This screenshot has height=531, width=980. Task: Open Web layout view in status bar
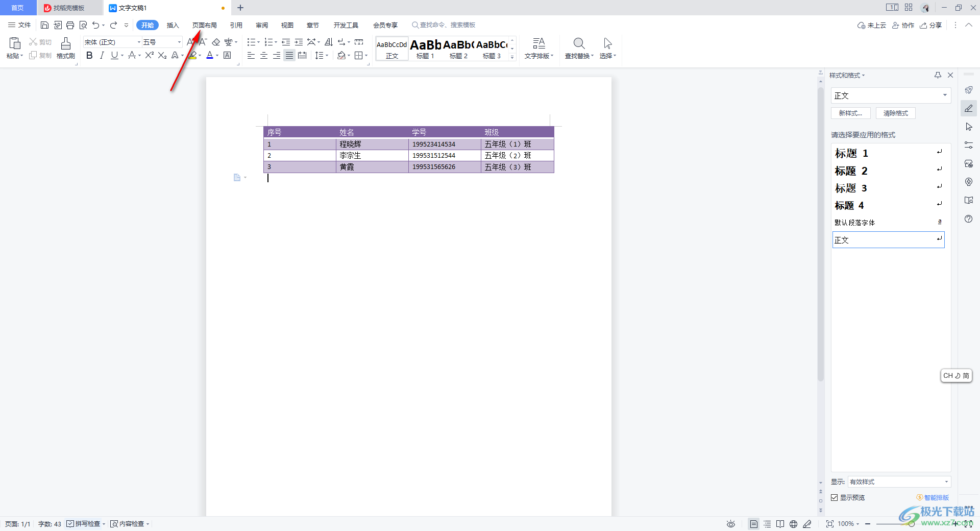(x=793, y=524)
